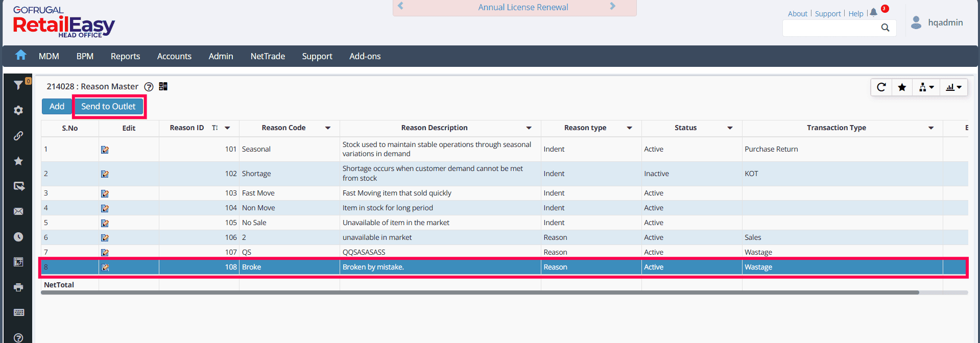Click edit icon for Reason ID 108
The height and width of the screenshot is (343, 980).
point(105,267)
